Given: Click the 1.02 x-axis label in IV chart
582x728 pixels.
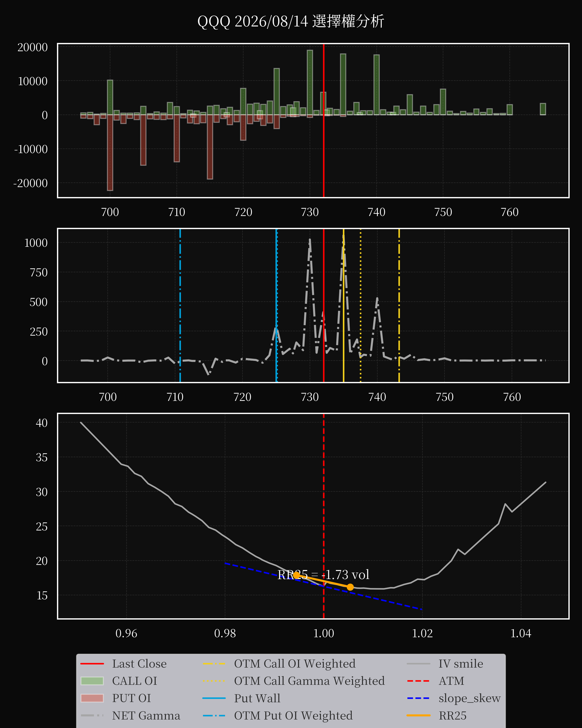Looking at the screenshot, I should tap(422, 633).
